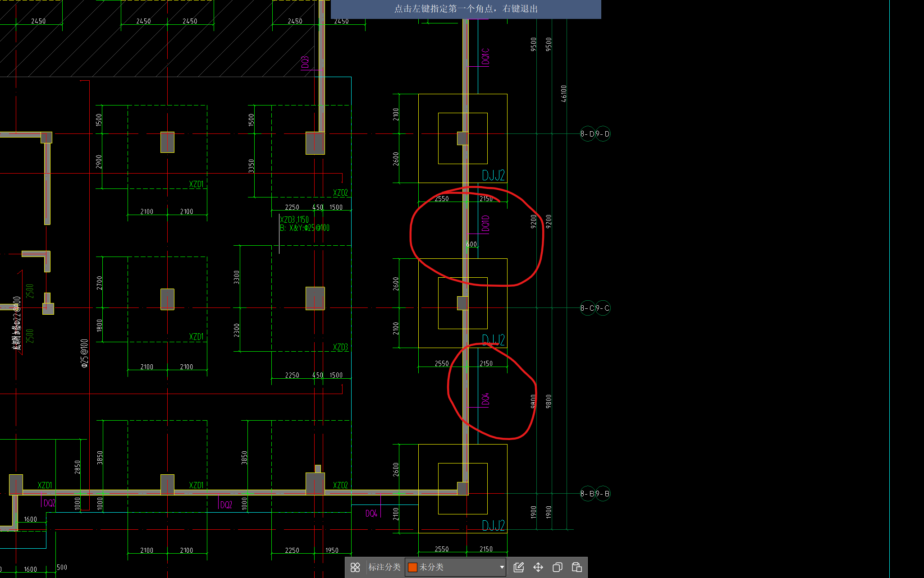Click axis bubble 9-B
The height and width of the screenshot is (578, 924).
pyautogui.click(x=603, y=494)
